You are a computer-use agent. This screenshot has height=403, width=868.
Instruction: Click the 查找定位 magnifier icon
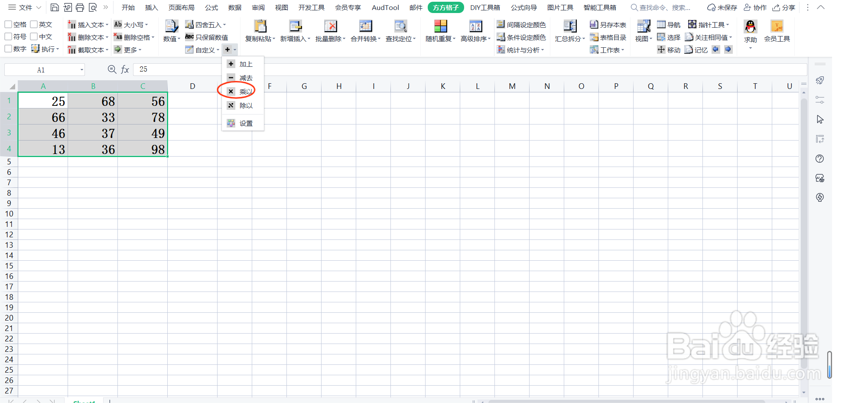pos(400,26)
